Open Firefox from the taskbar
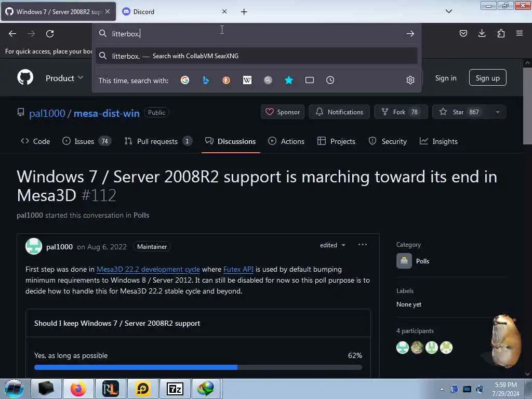The image size is (532, 399). [x=78, y=389]
